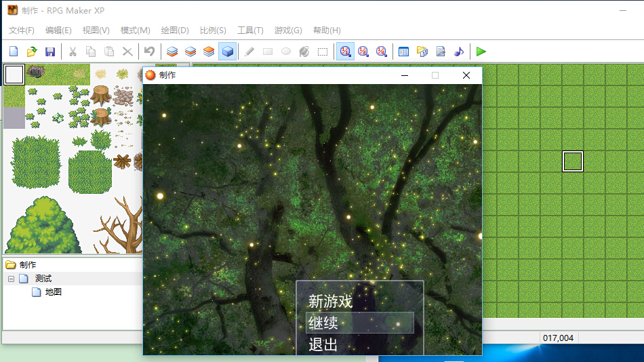Save project with the floppy disk icon

[x=50, y=52]
